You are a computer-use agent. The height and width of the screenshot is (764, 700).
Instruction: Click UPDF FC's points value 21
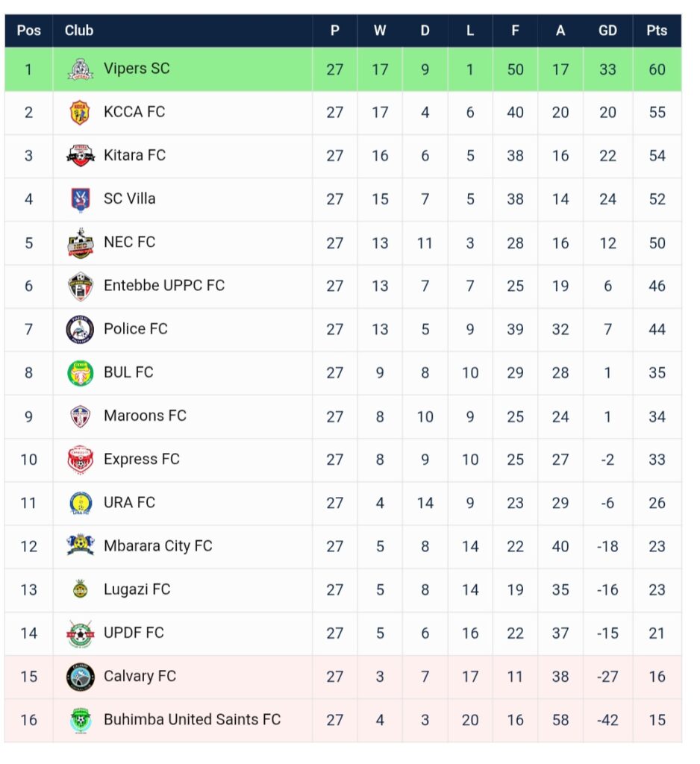[x=657, y=633]
